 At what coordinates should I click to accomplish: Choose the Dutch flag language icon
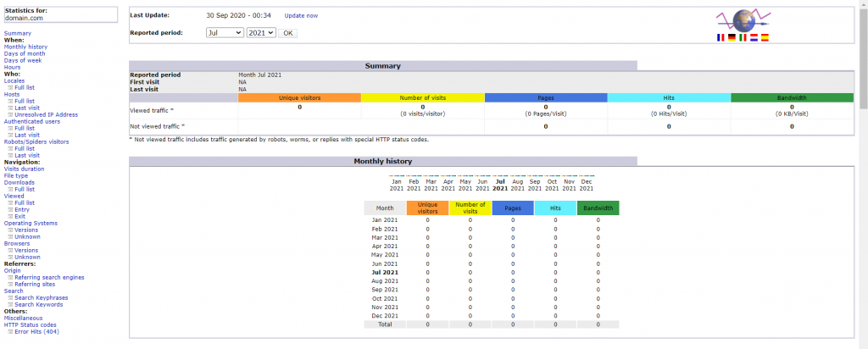pos(754,38)
